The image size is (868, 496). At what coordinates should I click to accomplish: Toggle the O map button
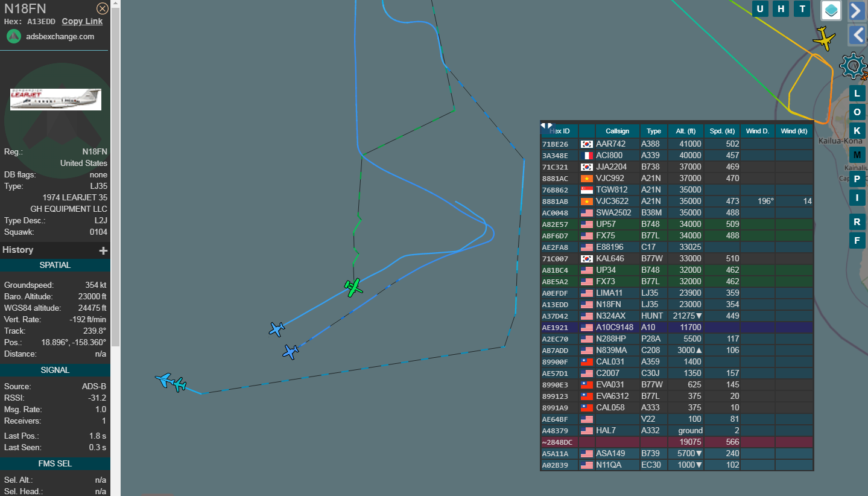pyautogui.click(x=857, y=112)
